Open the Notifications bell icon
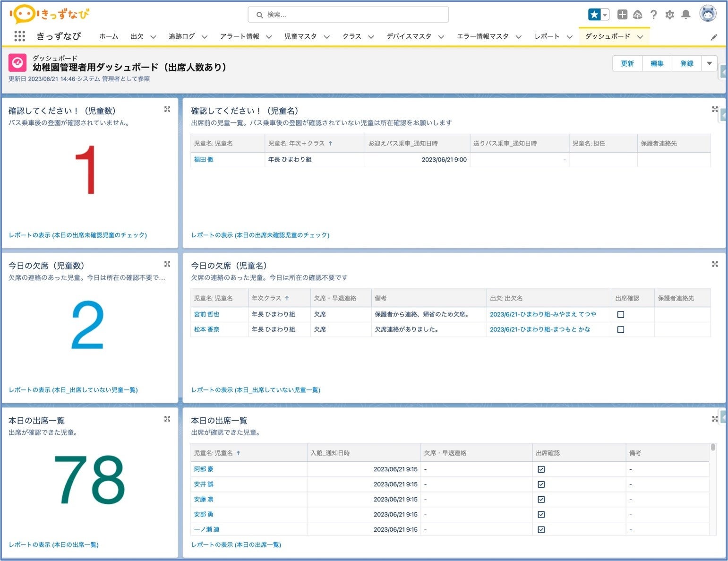 685,15
